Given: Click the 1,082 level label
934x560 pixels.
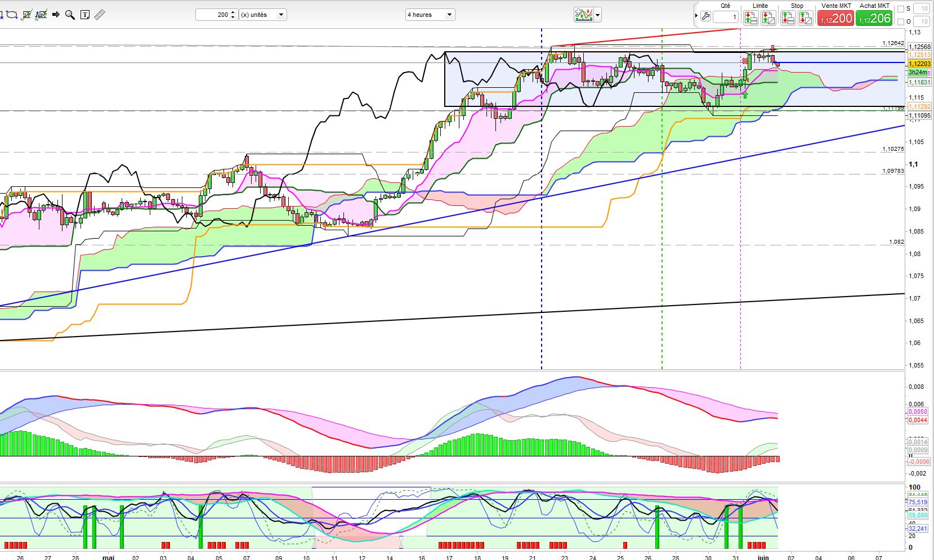Looking at the screenshot, I should [896, 242].
